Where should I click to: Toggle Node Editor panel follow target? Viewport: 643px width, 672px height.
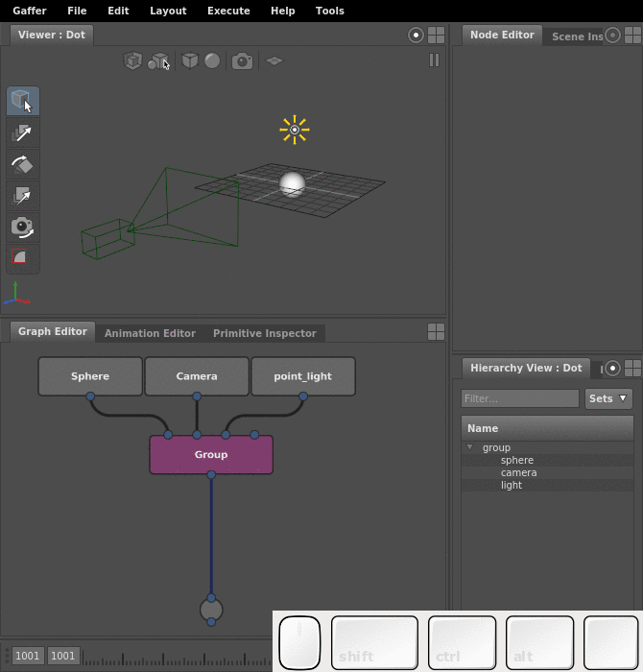click(x=612, y=36)
